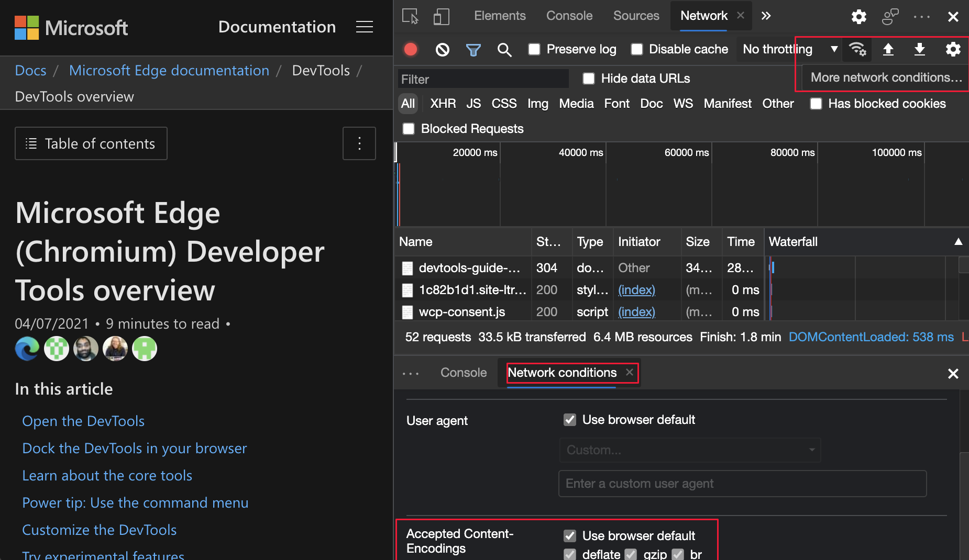Screen dimensions: 969x560
Task: Toggle the network filter funnel icon
Action: [x=473, y=50]
